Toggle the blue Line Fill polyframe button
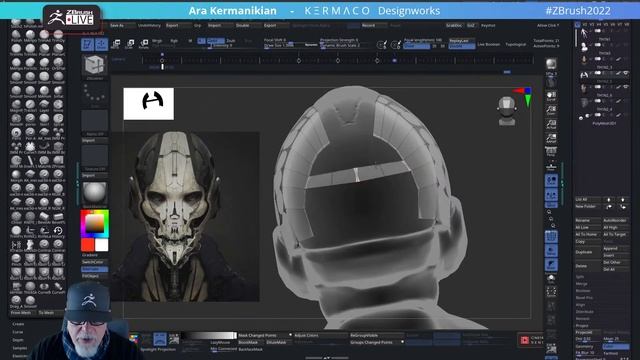Image resolution: width=640 pixels, height=360 pixels. [551, 236]
